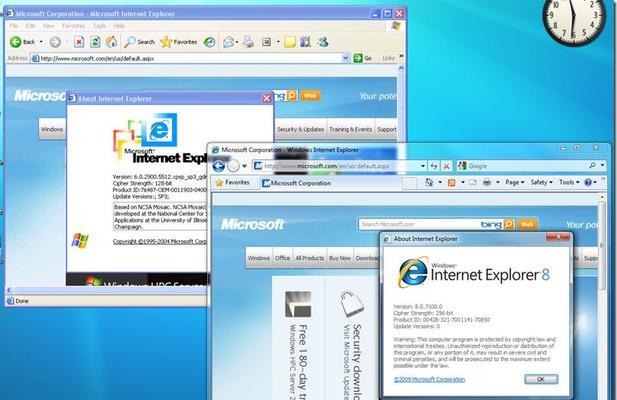Click the red Stop icon in IE8
The image size is (617, 400).
pos(446,166)
